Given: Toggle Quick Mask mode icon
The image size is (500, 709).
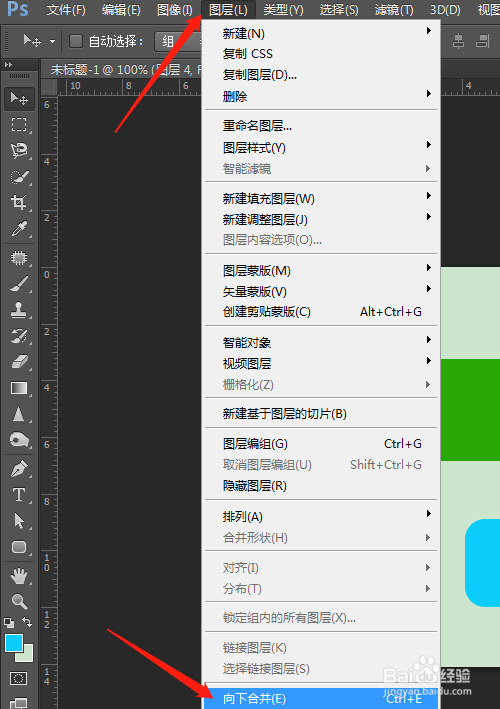Looking at the screenshot, I should [19, 678].
